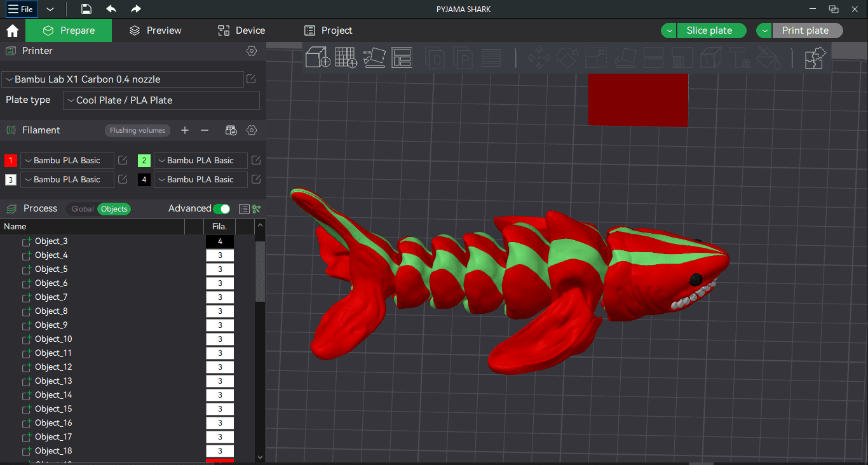
Task: Click the Flushing volumes button
Action: click(x=137, y=130)
